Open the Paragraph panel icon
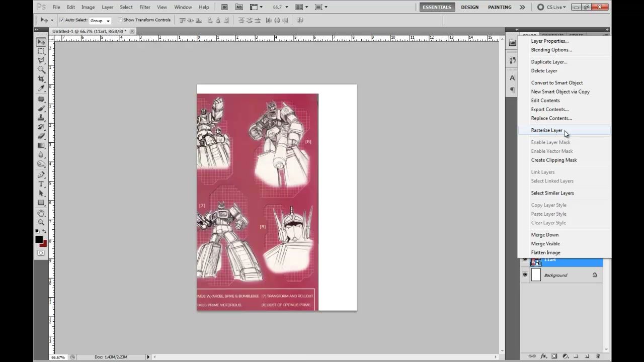 (x=512, y=90)
